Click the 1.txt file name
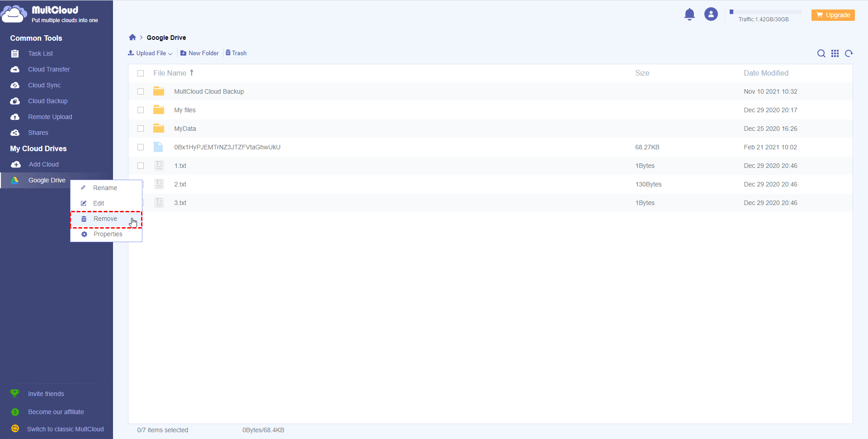 click(x=180, y=166)
